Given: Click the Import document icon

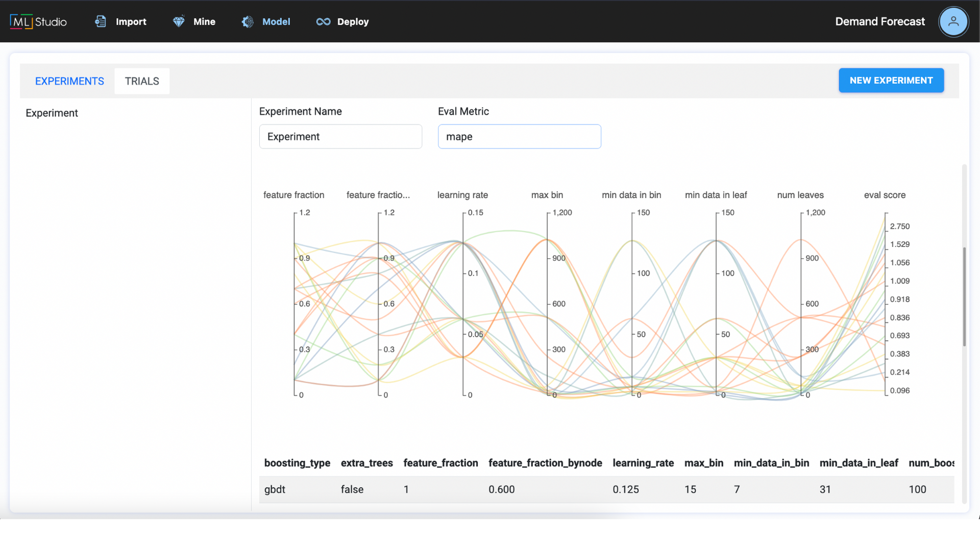Looking at the screenshot, I should point(101,21).
